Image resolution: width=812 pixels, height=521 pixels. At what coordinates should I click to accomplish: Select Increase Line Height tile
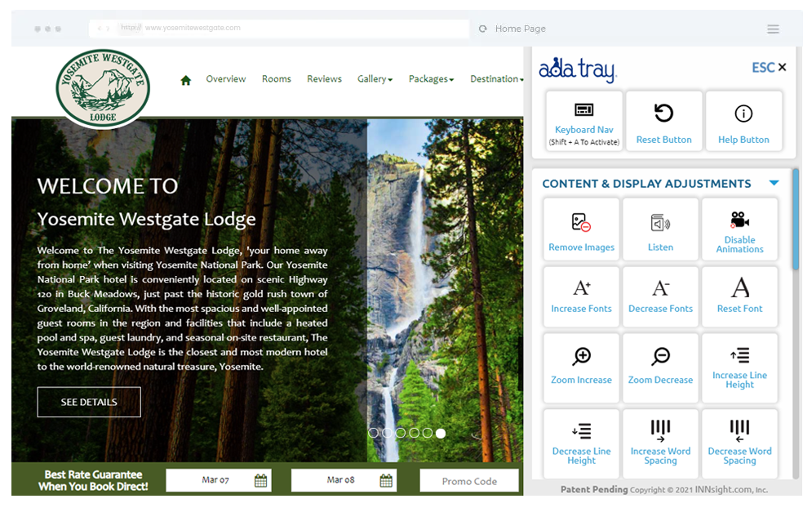point(739,368)
